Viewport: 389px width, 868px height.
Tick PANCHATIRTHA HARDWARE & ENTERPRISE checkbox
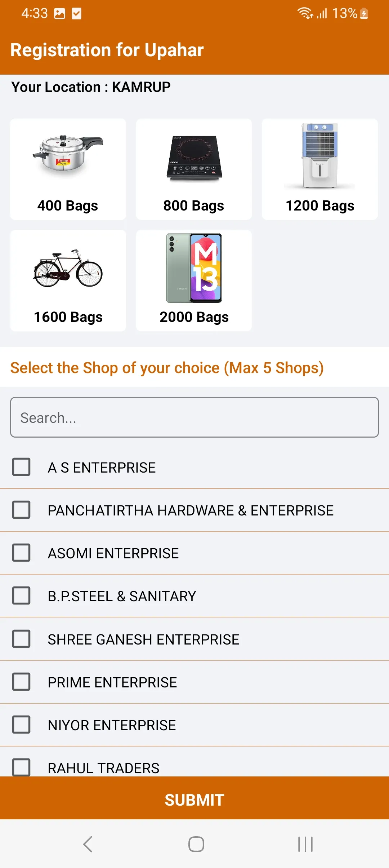tap(21, 510)
